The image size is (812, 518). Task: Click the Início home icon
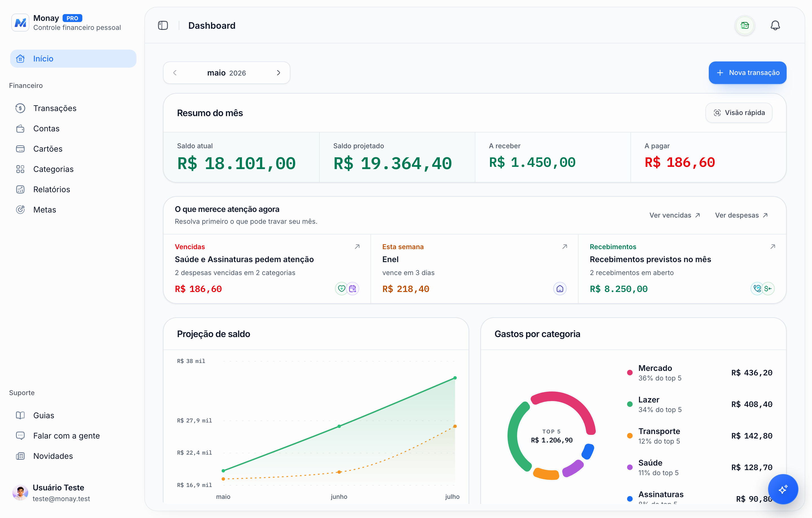pyautogui.click(x=20, y=59)
